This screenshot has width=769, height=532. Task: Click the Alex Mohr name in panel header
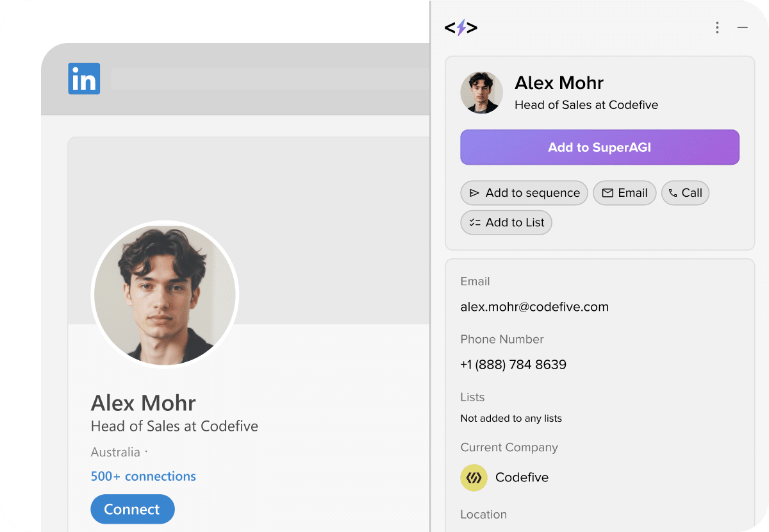click(x=559, y=83)
